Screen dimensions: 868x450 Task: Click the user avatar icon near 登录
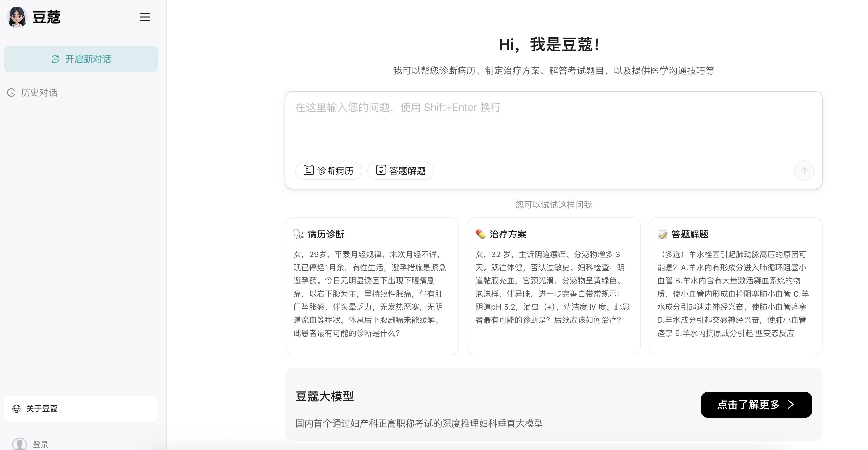click(x=20, y=444)
